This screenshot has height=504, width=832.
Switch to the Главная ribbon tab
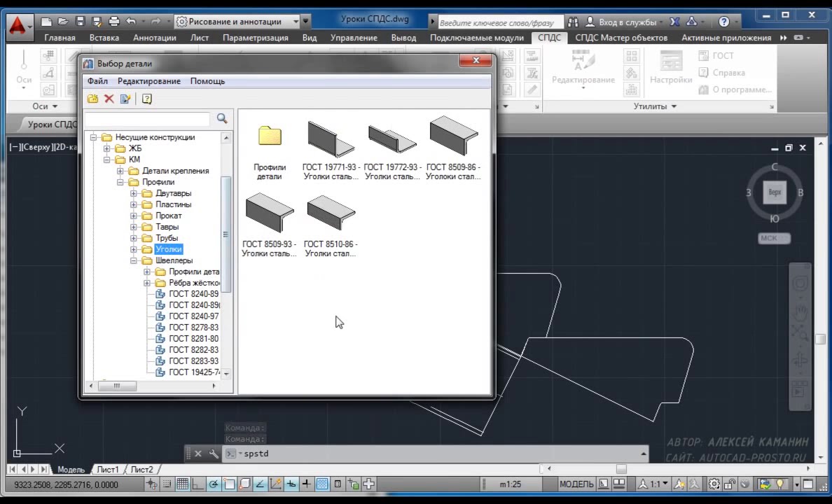click(x=60, y=38)
